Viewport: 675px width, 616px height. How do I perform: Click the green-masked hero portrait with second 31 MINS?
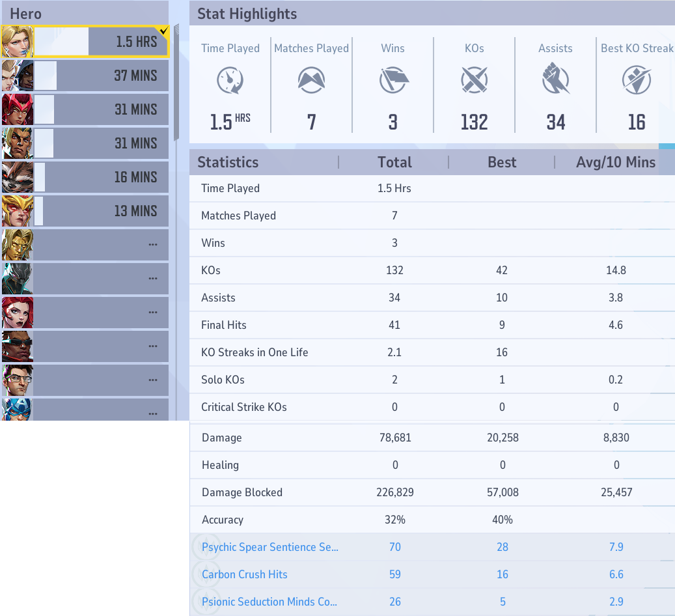tap(17, 143)
